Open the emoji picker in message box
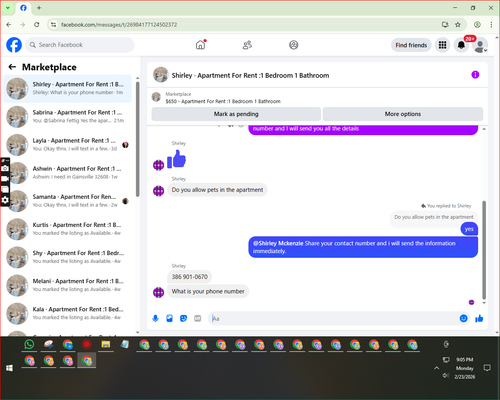Viewport: 500px width, 400px height. coord(463,318)
